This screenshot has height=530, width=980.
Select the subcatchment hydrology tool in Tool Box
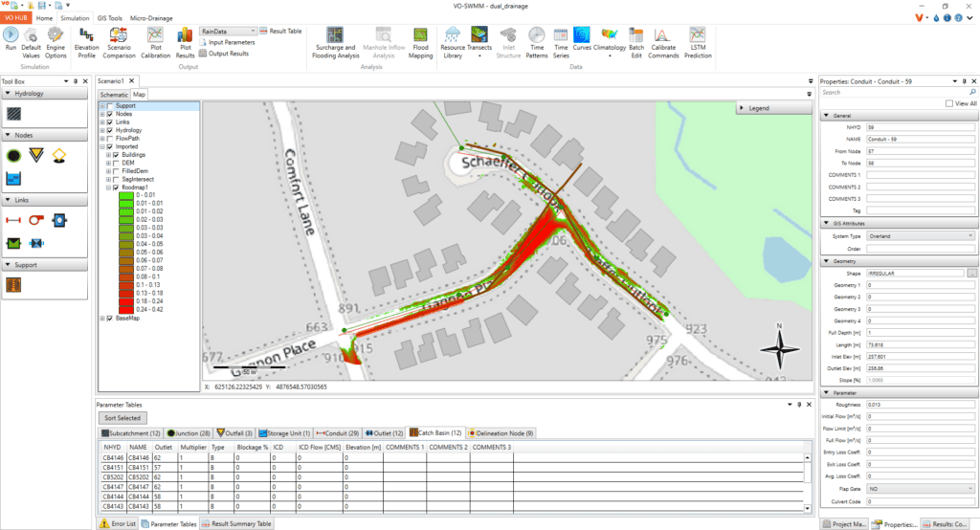click(x=13, y=114)
